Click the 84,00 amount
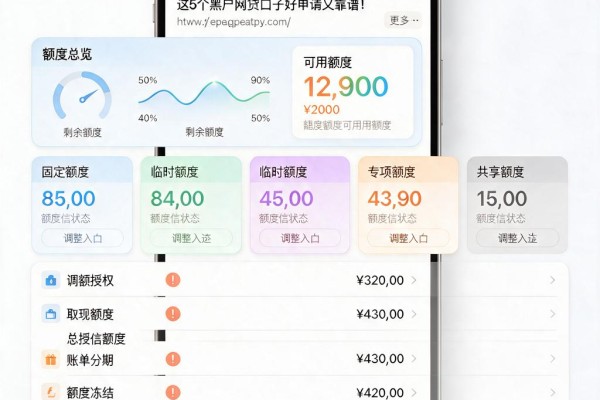 click(177, 199)
